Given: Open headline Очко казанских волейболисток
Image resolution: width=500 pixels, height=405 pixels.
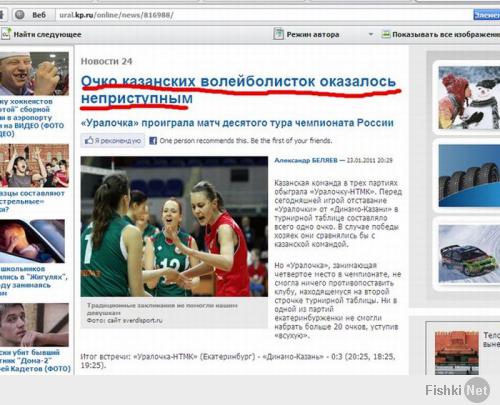Looking at the screenshot, I should (239, 90).
